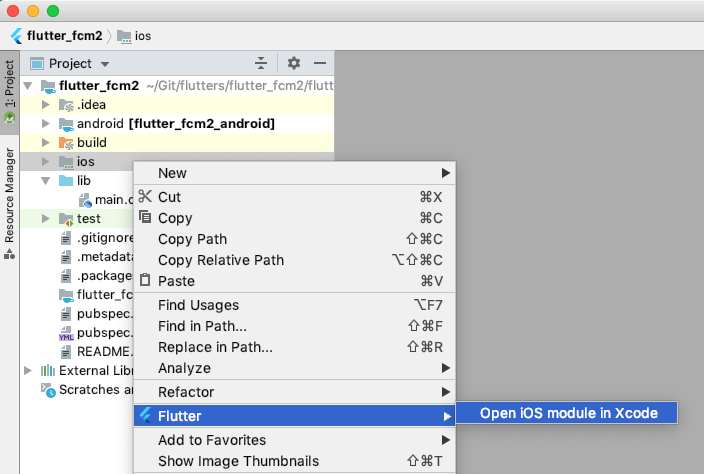Click the README file icon
704x474 pixels.
pos(66,352)
